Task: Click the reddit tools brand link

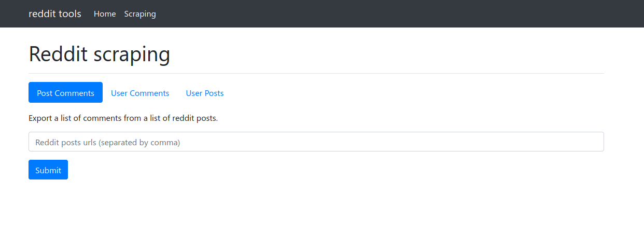Action: click(x=55, y=13)
